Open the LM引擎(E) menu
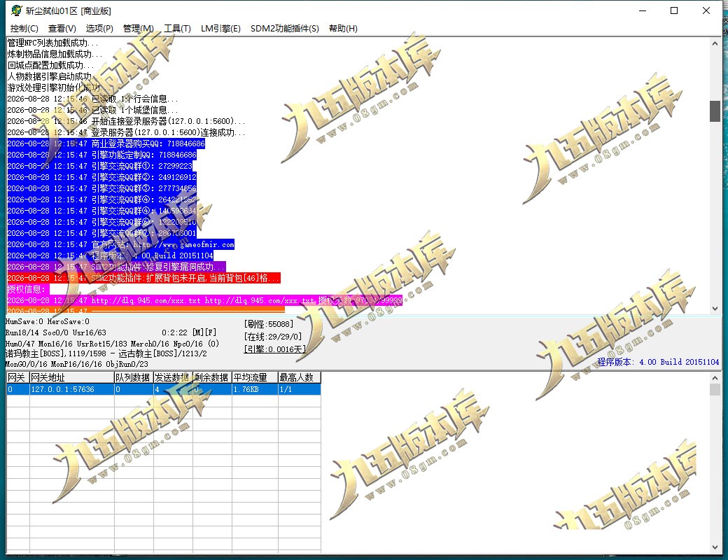This screenshot has width=728, height=560. [x=220, y=28]
